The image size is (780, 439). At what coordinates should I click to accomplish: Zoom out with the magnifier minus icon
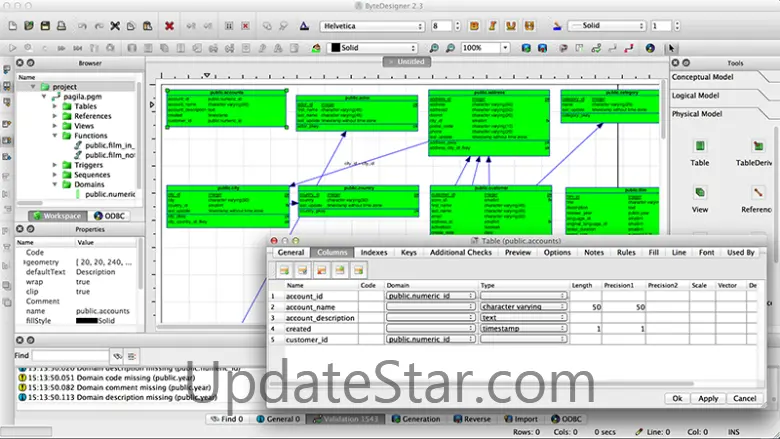tap(450, 48)
